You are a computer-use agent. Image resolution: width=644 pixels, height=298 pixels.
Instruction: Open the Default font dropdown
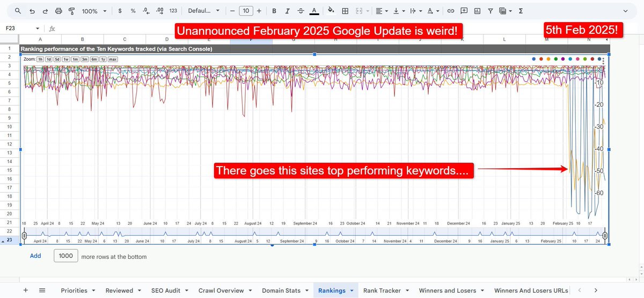click(x=204, y=11)
